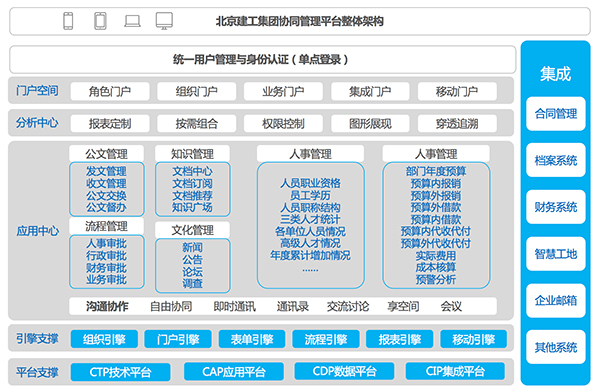Select 业务审批 under 流程管理

coord(106,279)
